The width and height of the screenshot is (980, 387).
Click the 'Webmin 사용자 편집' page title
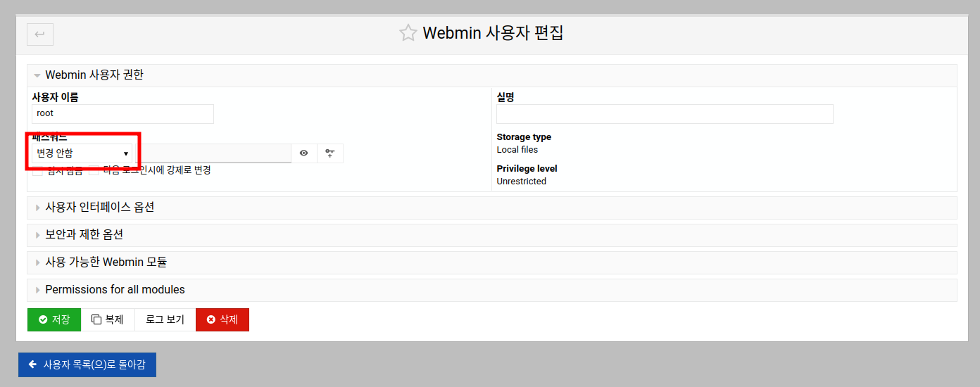pos(493,33)
